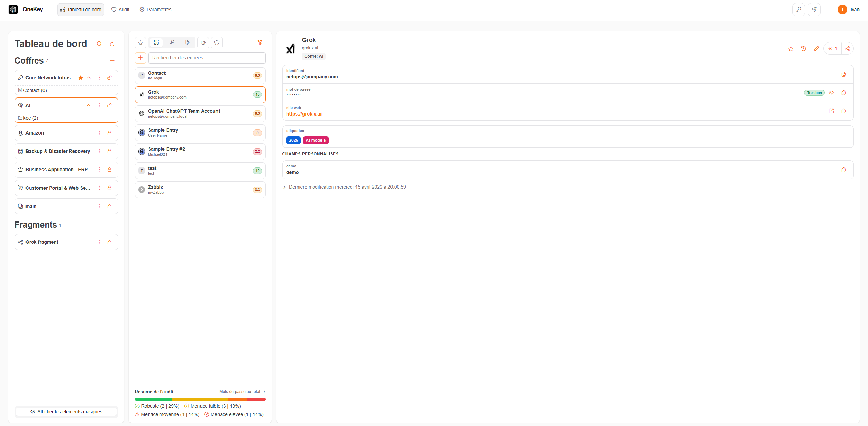View Grok entry history
Image resolution: width=868 pixels, height=426 pixels.
[804, 49]
